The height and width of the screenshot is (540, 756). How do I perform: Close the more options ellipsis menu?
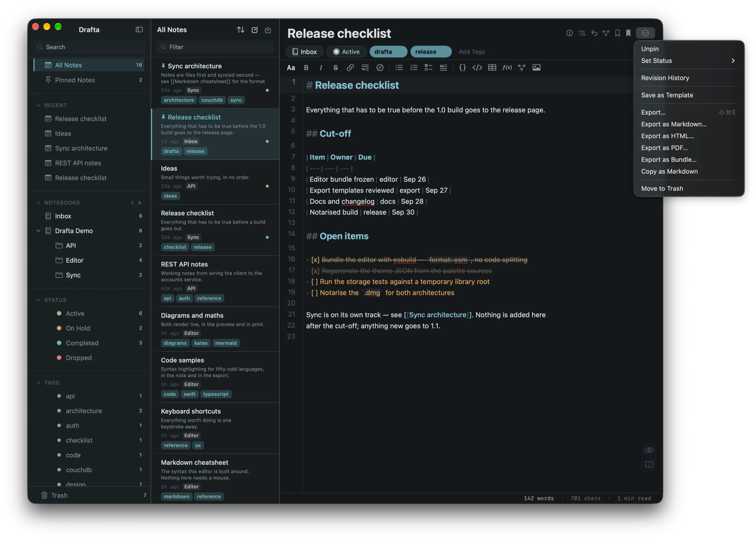point(645,33)
